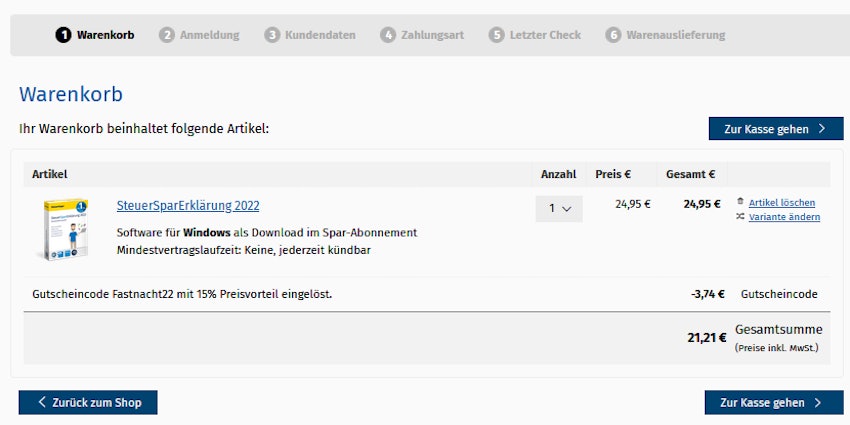Click the Variante ändern link

click(x=784, y=217)
